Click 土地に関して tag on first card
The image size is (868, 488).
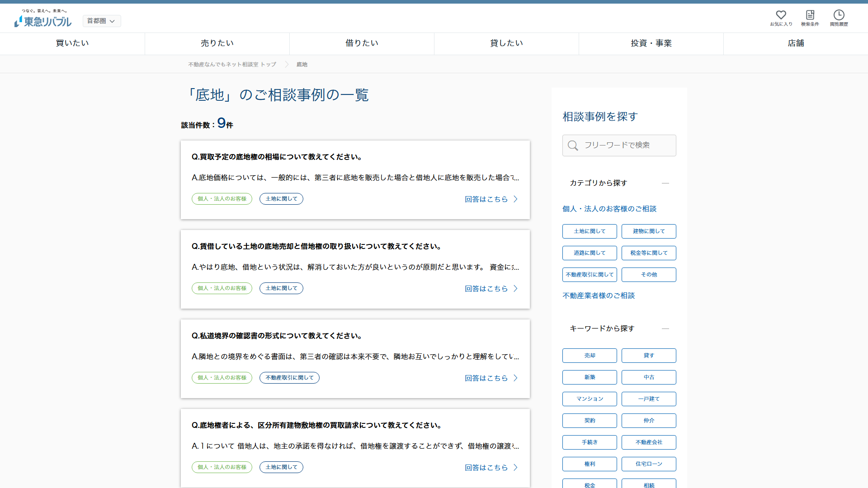click(281, 199)
